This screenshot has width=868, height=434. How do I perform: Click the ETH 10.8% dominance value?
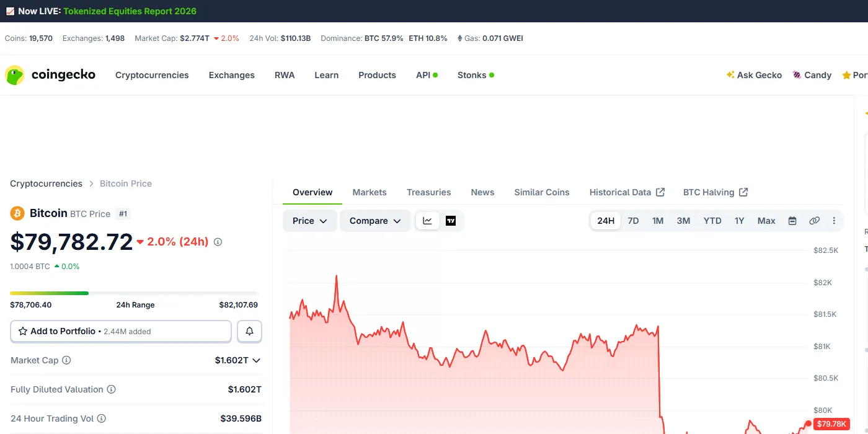(428, 38)
